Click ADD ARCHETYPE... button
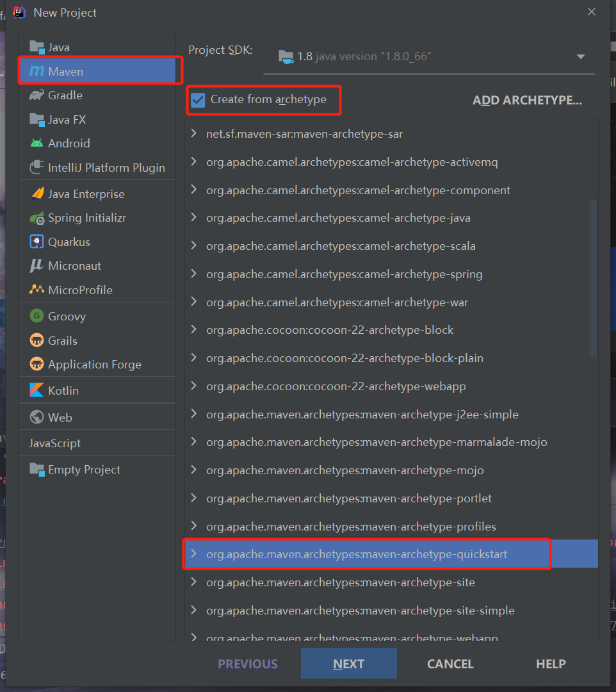616x692 pixels. (x=527, y=100)
